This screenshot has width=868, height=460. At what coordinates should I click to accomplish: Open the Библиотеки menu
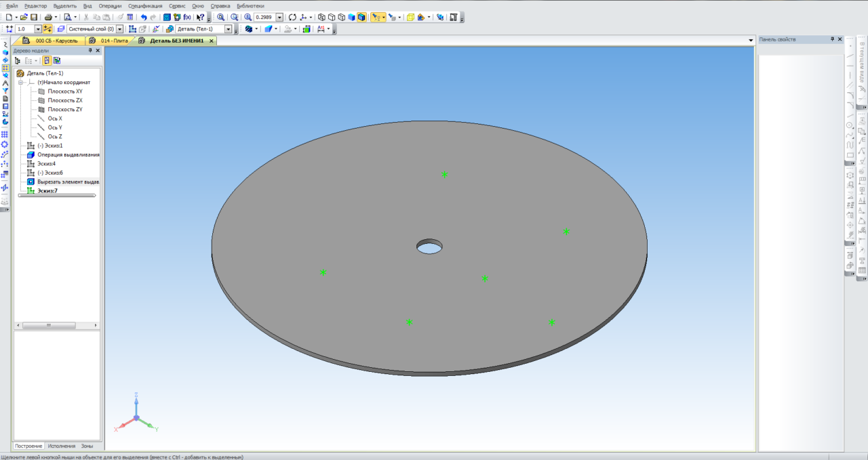coord(250,5)
